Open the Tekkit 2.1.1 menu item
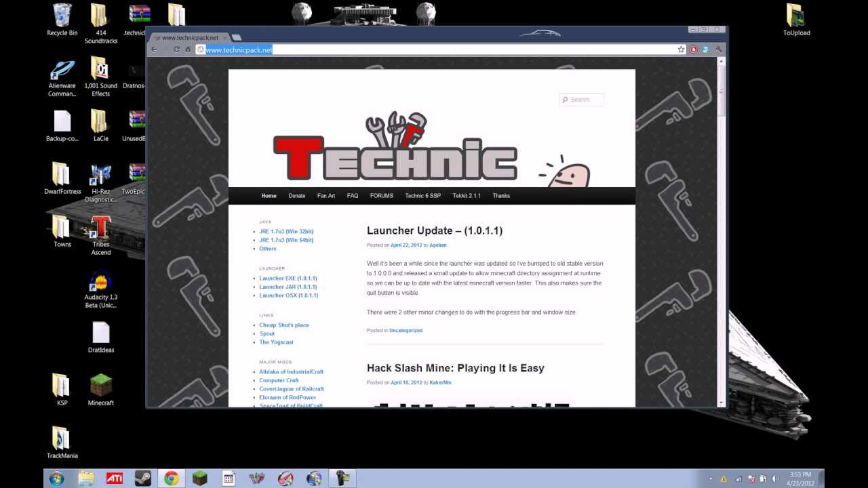This screenshot has height=488, width=868. (x=467, y=196)
